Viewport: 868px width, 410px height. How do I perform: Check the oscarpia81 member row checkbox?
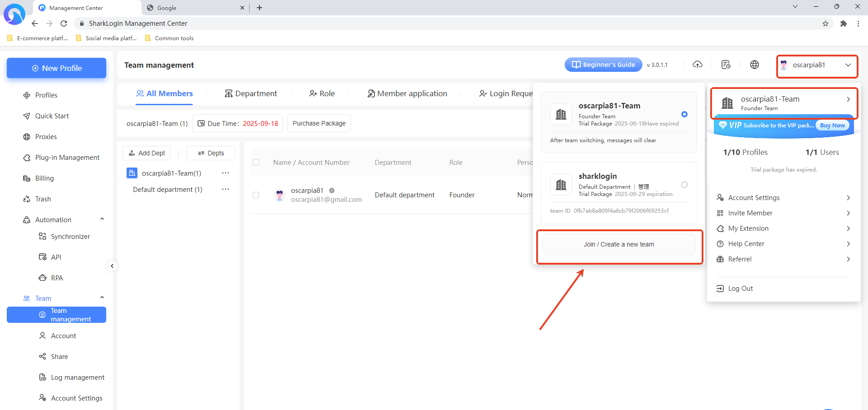pos(256,195)
